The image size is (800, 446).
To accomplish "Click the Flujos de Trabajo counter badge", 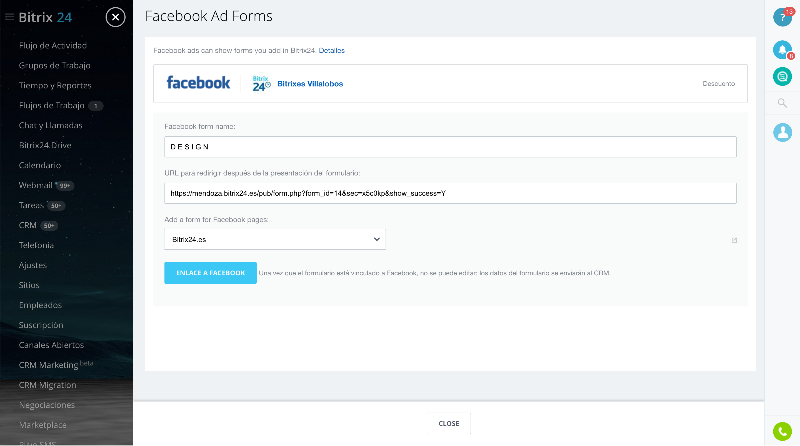I will coord(95,106).
